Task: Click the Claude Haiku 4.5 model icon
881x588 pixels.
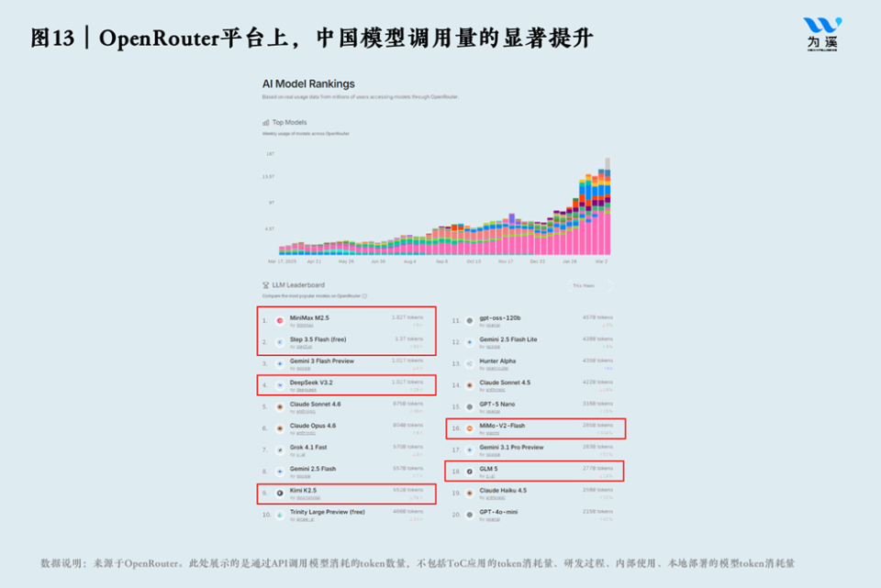Action: pyautogui.click(x=470, y=494)
